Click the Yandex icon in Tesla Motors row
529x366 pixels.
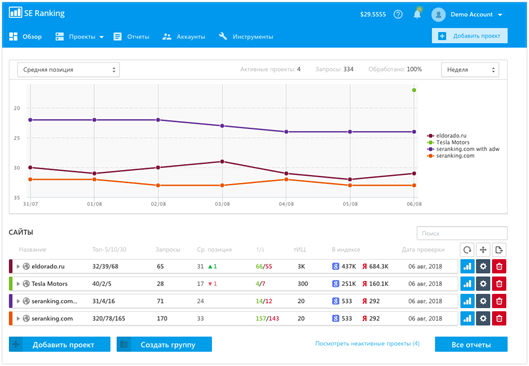[365, 284]
